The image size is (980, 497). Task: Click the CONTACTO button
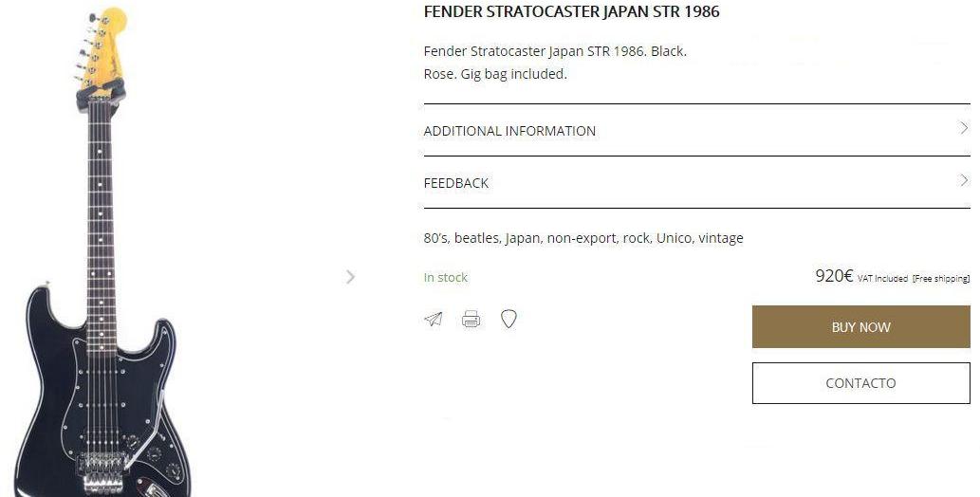click(860, 383)
